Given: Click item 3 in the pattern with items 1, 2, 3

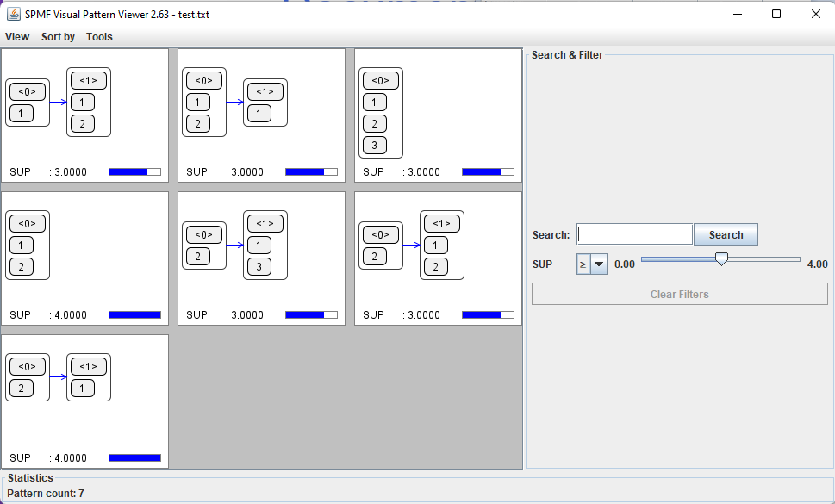Looking at the screenshot, I should pyautogui.click(x=374, y=145).
